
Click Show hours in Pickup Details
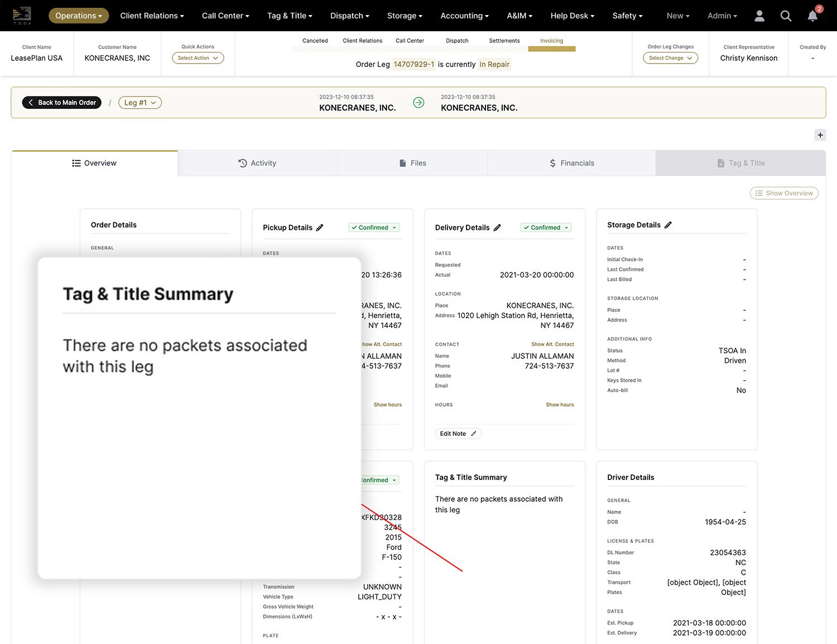[388, 405]
